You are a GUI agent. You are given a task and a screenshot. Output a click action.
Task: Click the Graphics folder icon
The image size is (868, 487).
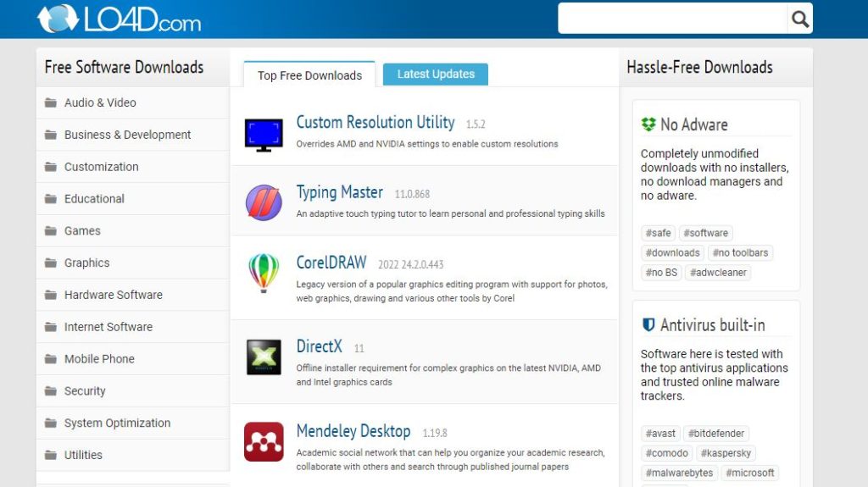point(51,263)
